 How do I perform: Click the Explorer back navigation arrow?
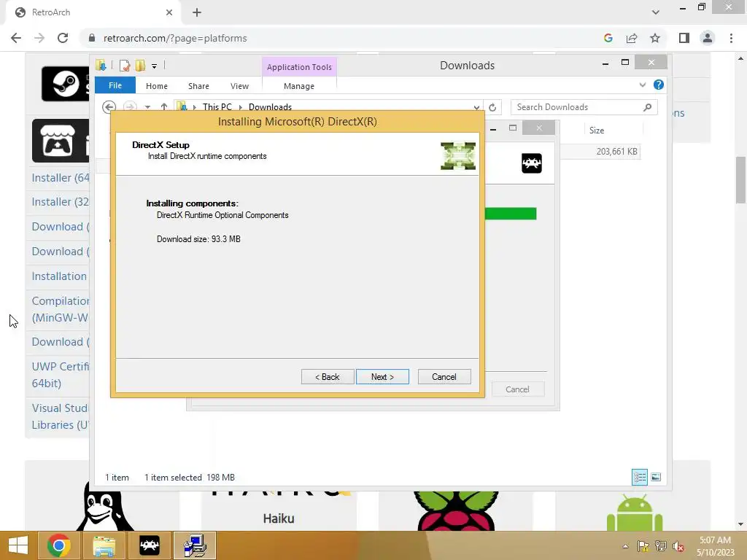tap(109, 107)
